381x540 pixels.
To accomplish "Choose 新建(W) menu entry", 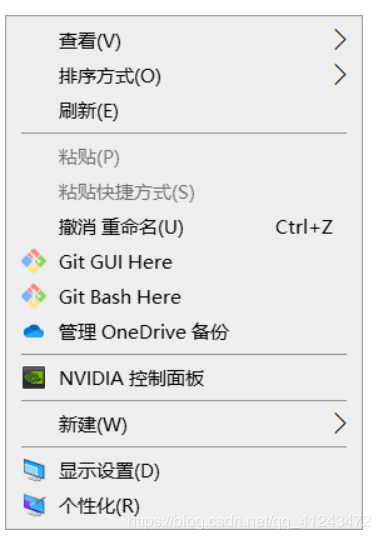I will pos(184,424).
